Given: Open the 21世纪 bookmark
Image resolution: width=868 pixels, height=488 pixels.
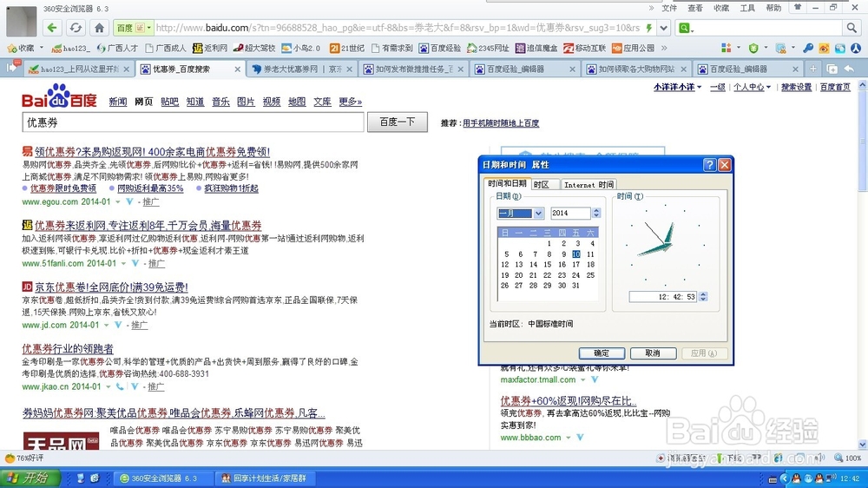Looking at the screenshot, I should 347,48.
